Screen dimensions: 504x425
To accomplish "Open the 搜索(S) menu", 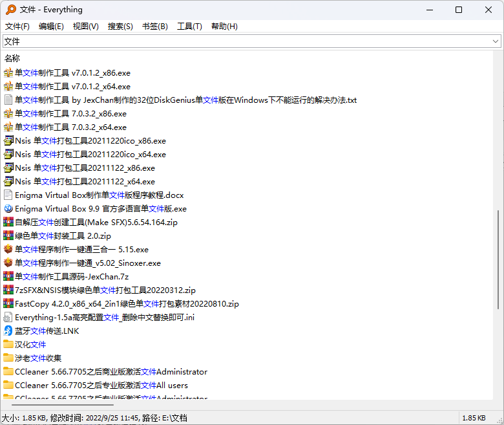I will [120, 27].
